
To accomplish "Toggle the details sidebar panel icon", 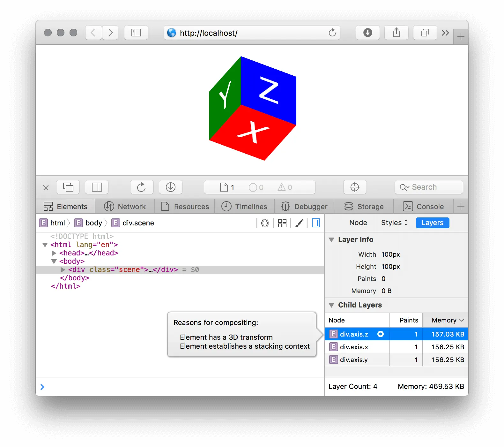I will [x=316, y=223].
